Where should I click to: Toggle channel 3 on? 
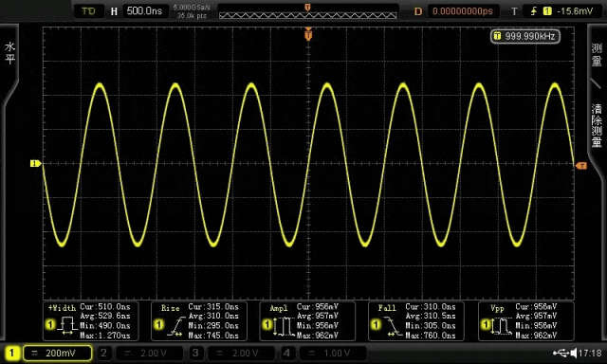point(195,353)
